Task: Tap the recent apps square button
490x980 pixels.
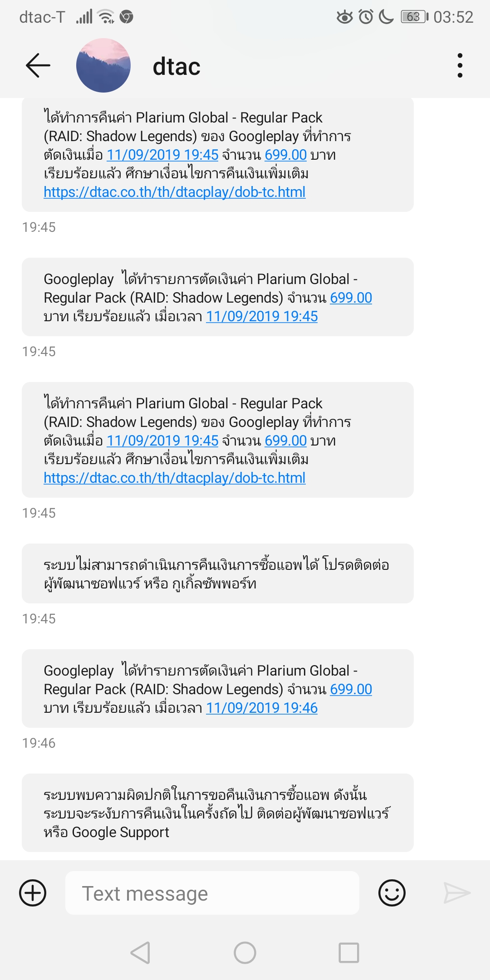Action: click(x=349, y=953)
